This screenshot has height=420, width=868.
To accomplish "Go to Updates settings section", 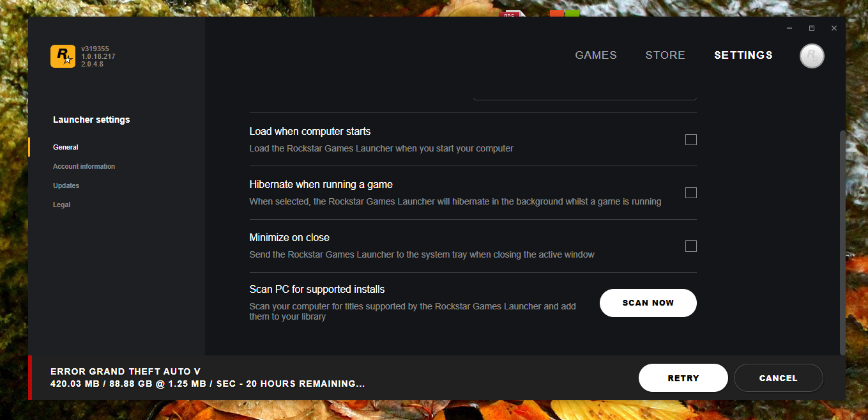I will pyautogui.click(x=66, y=185).
